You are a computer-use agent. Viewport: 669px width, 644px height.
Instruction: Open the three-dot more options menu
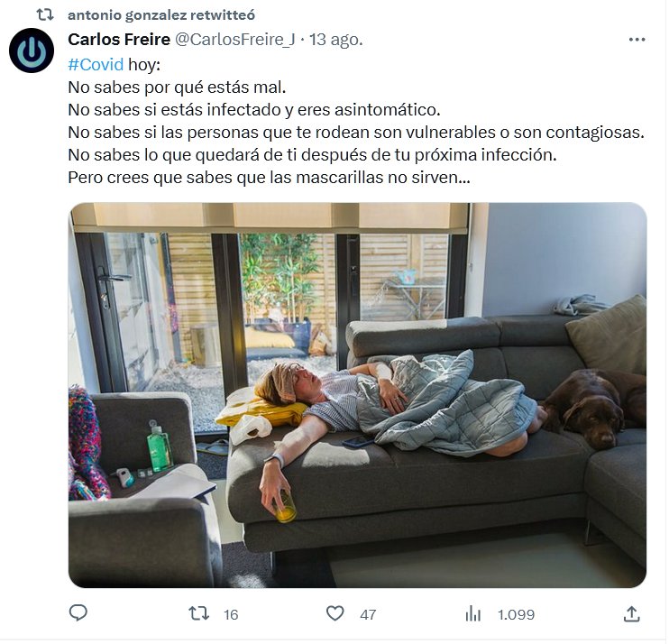pyautogui.click(x=637, y=40)
